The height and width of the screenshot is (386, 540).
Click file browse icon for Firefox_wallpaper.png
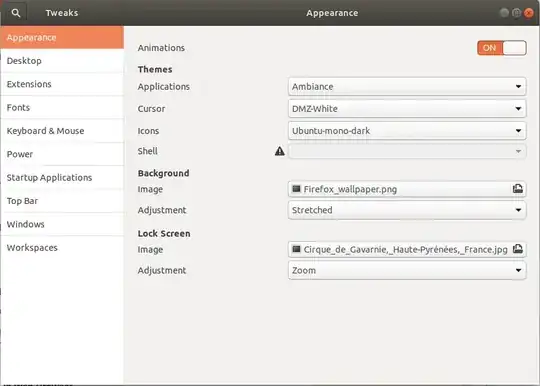point(518,189)
